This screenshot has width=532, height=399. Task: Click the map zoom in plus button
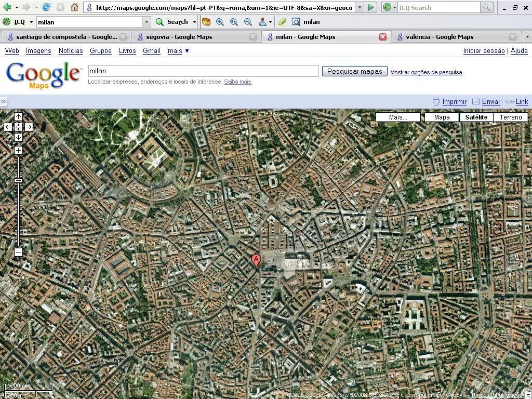(x=18, y=151)
